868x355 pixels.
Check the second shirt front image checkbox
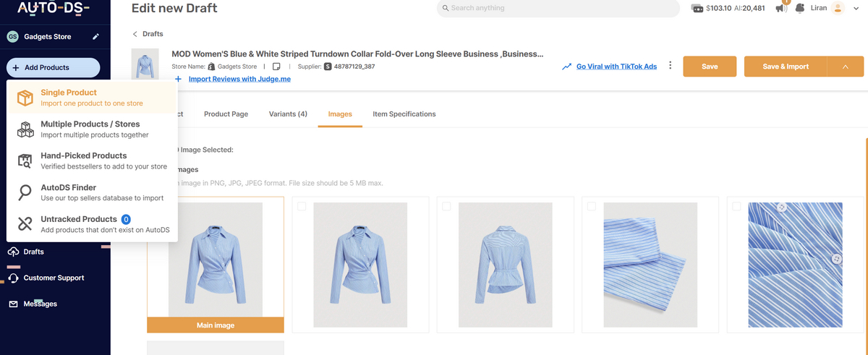[x=302, y=206]
